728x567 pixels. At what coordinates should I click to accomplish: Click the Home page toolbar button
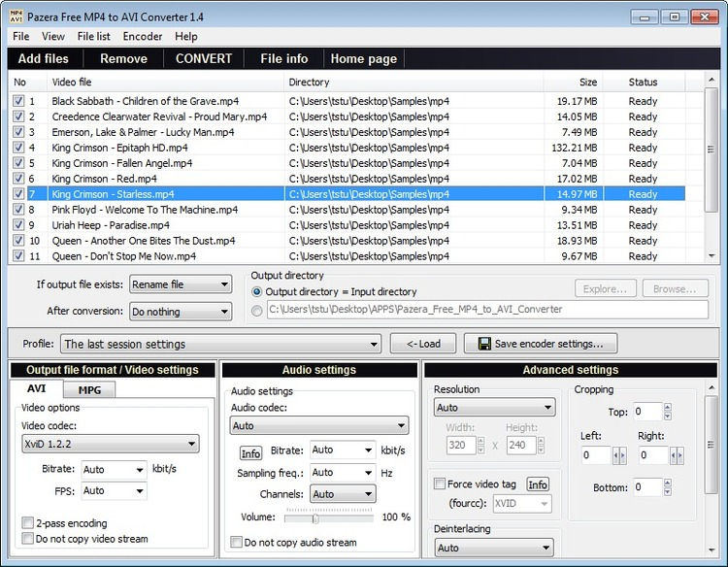364,59
